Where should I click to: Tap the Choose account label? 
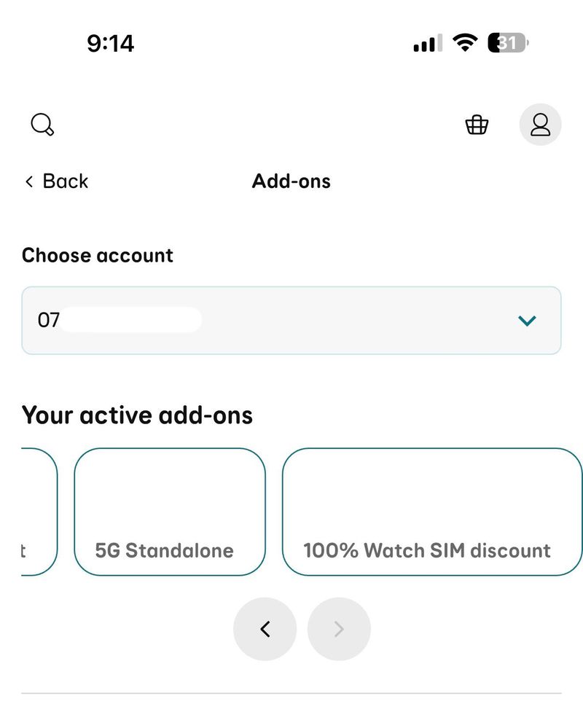point(98,256)
